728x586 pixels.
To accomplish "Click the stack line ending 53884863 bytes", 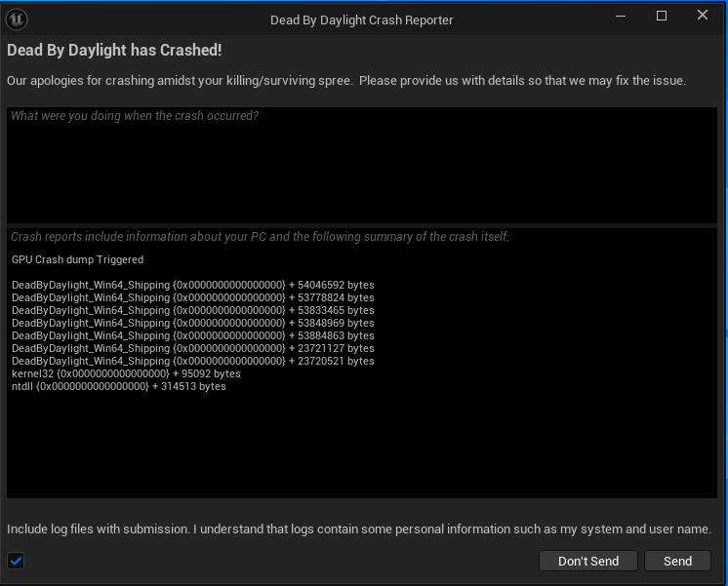I will click(x=192, y=335).
